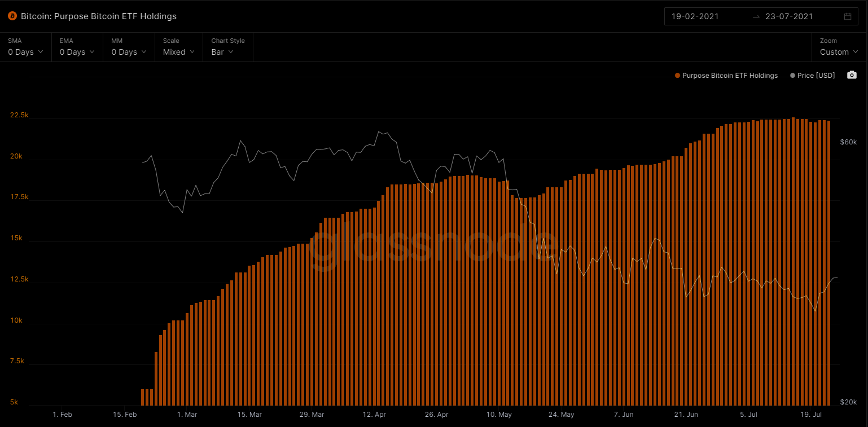
Task: Click the 15k left axis label
Action: 15,238
